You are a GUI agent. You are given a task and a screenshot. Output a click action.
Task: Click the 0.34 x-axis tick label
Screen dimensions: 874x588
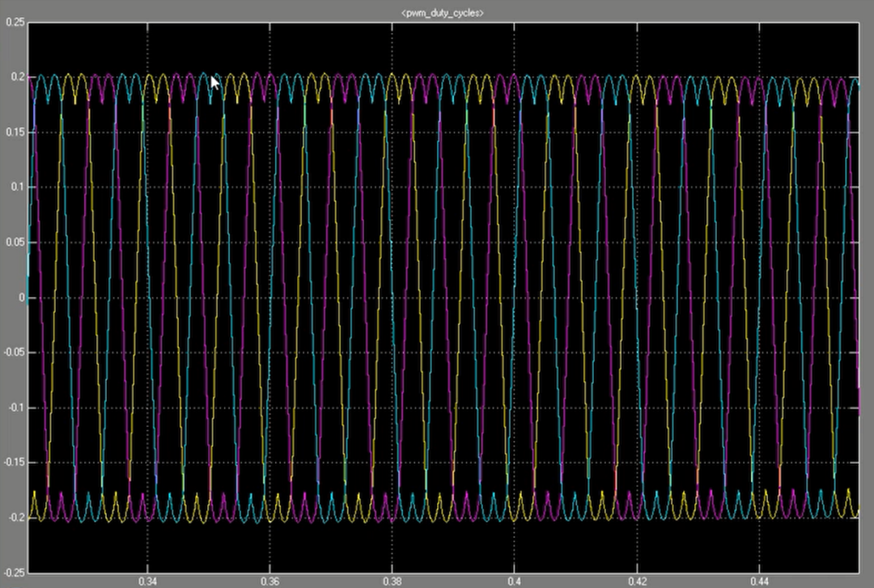pos(149,581)
